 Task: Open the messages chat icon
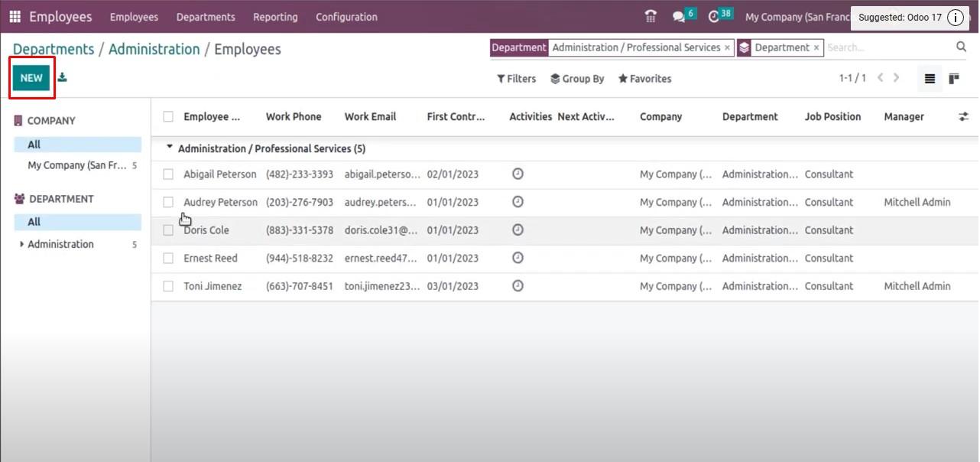pyautogui.click(x=678, y=16)
